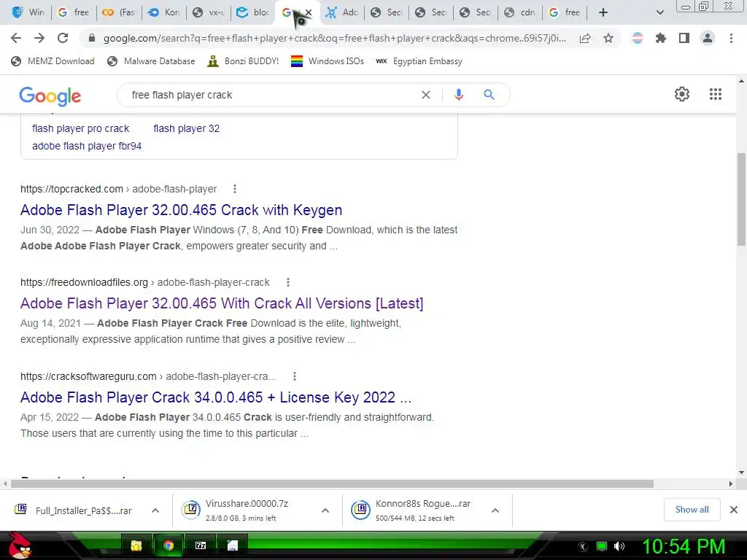
Task: Click the horizontal page scrollbar
Action: tap(332, 484)
